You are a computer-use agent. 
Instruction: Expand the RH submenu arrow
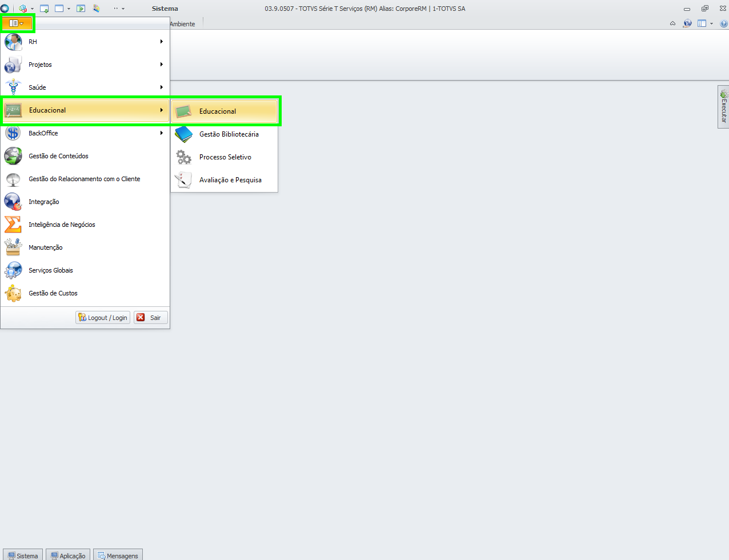(162, 42)
